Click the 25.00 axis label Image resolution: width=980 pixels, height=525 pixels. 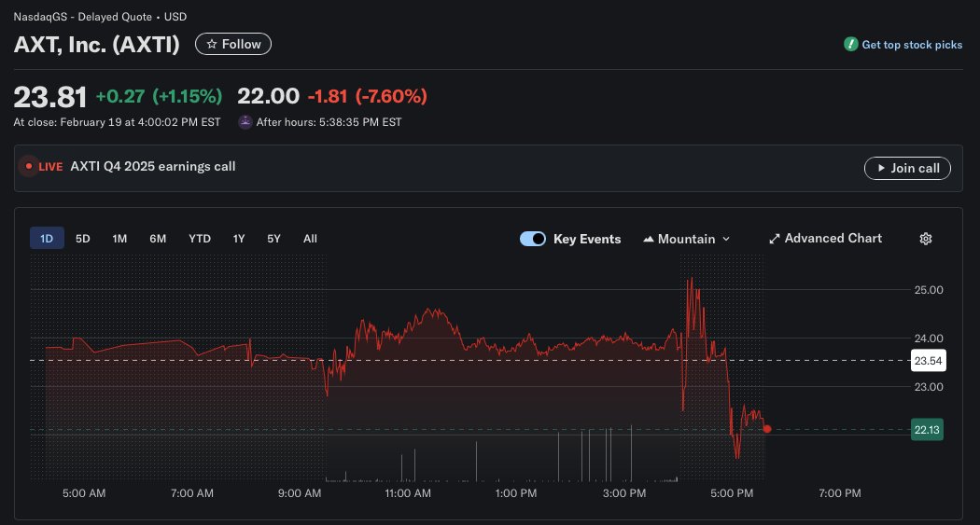[929, 290]
